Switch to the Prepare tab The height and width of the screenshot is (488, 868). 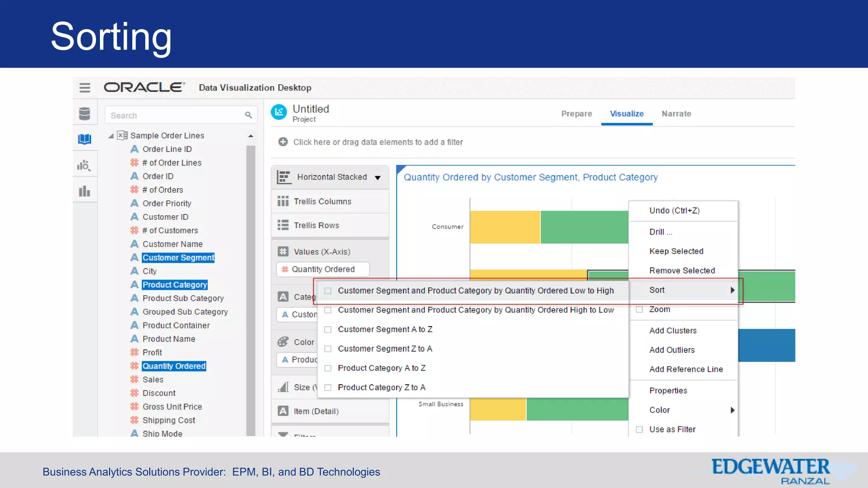tap(576, 114)
